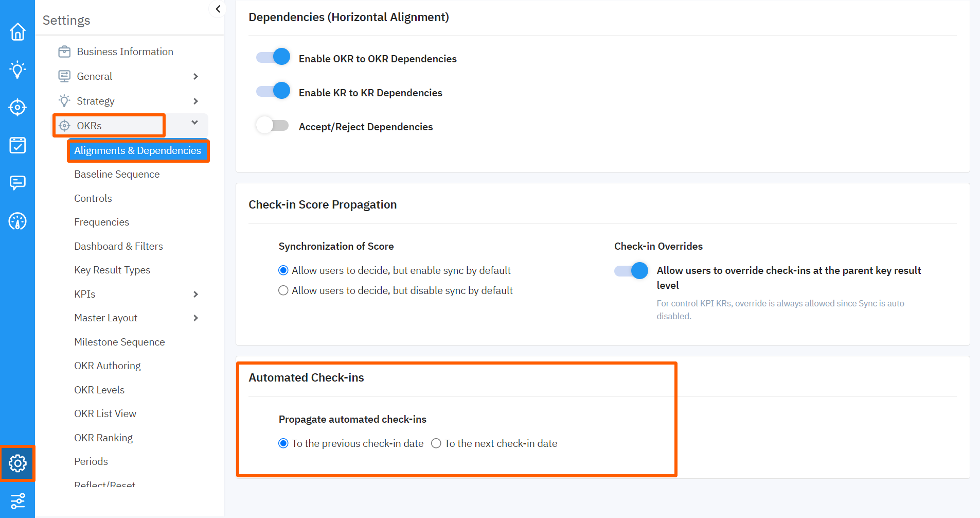Collapse the OKRs section chevron

click(x=194, y=123)
